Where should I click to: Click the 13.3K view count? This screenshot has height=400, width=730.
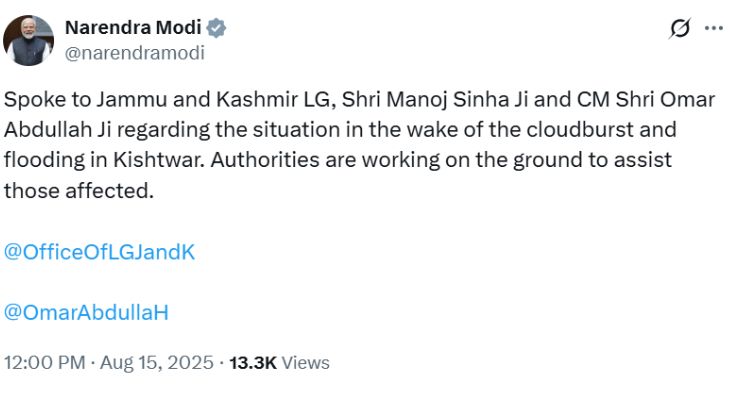point(252,363)
